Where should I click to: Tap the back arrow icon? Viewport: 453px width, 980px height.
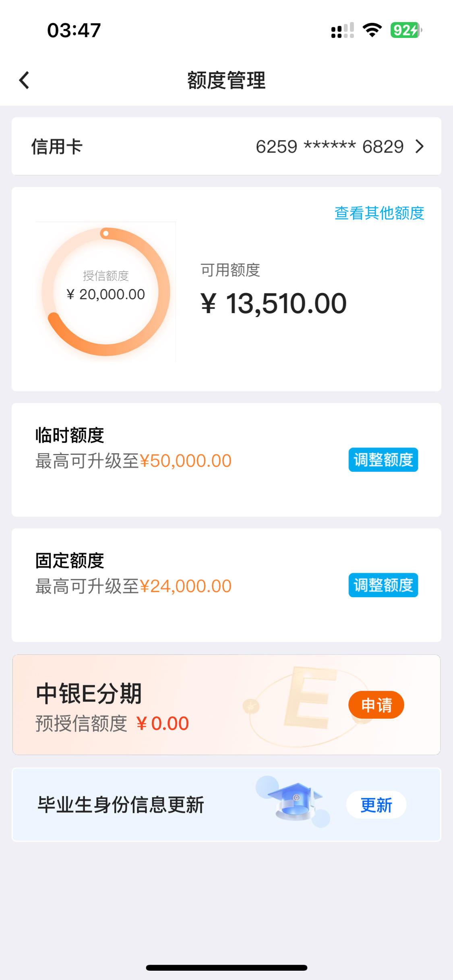[24, 80]
